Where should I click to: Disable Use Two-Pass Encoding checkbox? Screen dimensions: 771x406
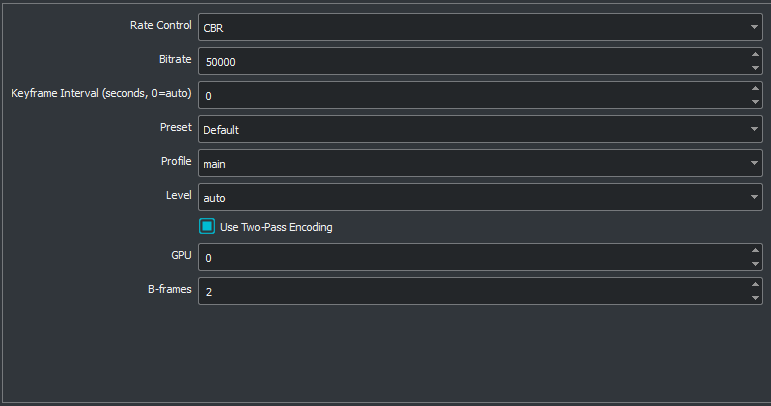coord(207,227)
